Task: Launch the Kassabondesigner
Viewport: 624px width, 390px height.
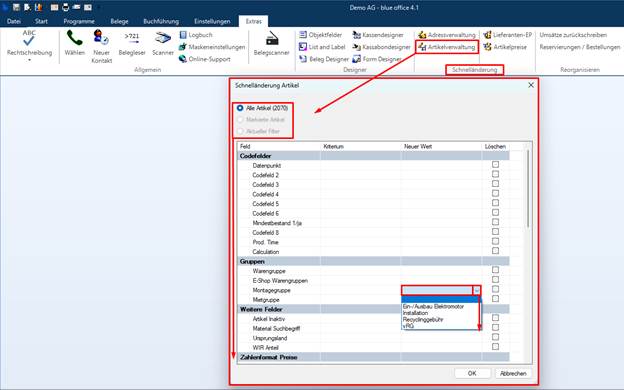Action: [381, 47]
